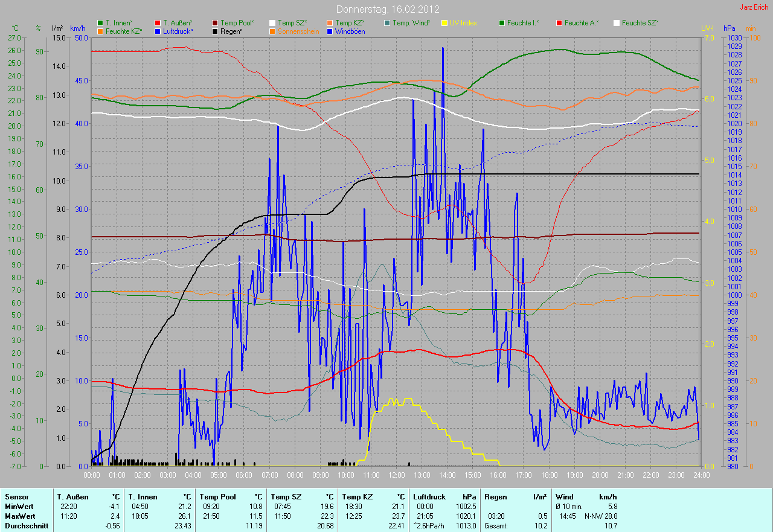Image resolution: width=773 pixels, height=532 pixels.
Task: Click the km/h wind axis unit label
Action: point(77,28)
